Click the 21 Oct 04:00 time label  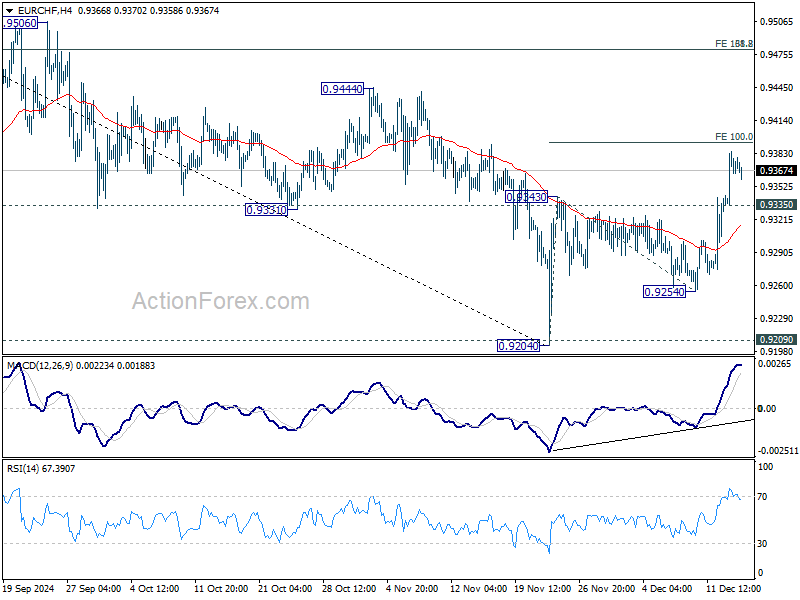pos(285,589)
